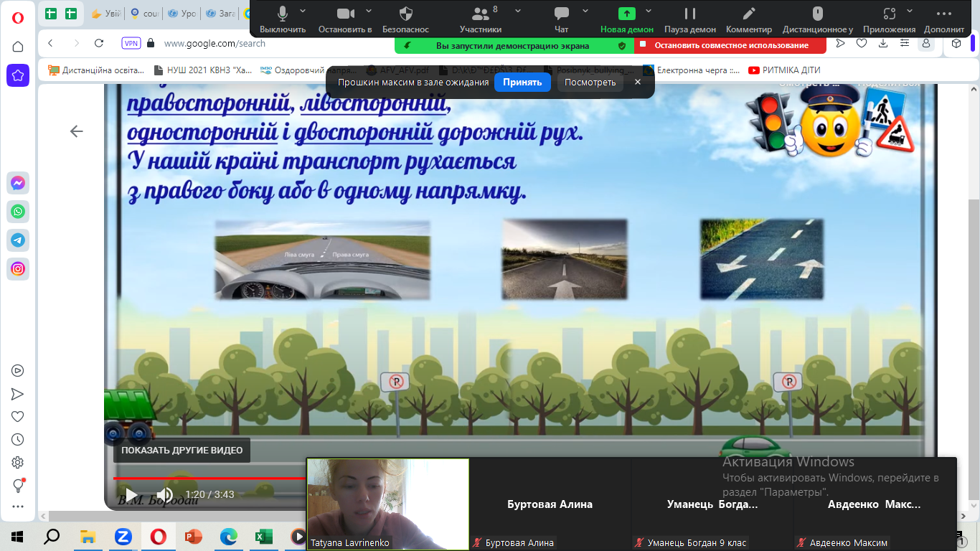Stop video with Остановить в button

coord(345,19)
